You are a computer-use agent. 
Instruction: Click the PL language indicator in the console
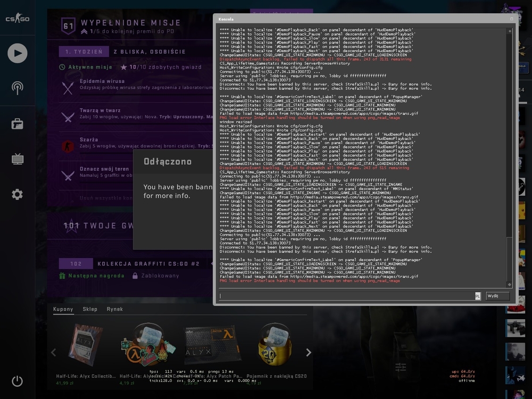pyautogui.click(x=477, y=296)
